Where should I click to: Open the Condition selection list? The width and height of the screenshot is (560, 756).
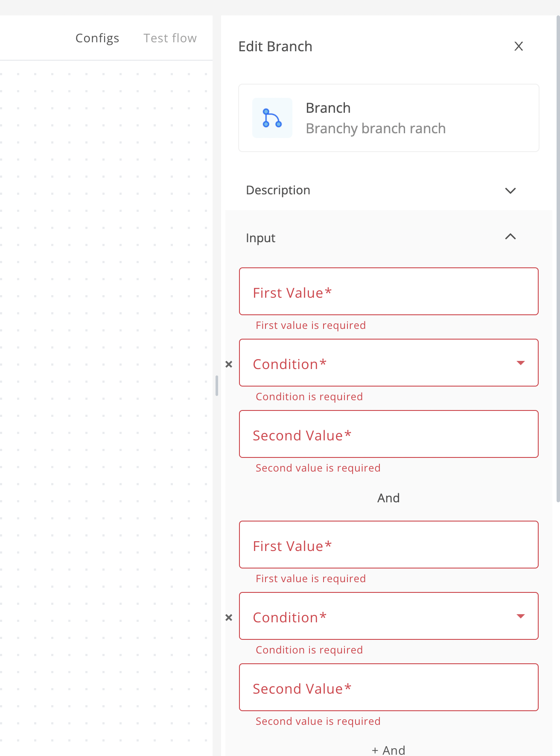click(x=388, y=363)
